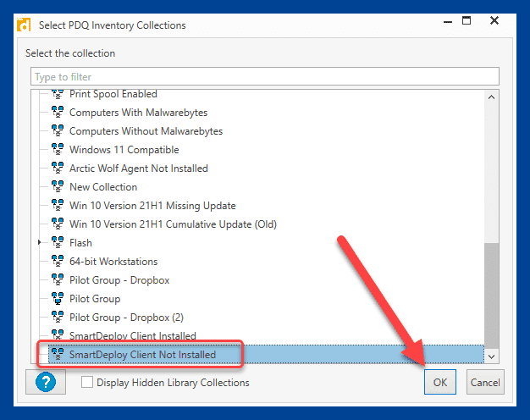The image size is (530, 420).
Task: Select 64-bit Workstations collection
Action: [113, 261]
